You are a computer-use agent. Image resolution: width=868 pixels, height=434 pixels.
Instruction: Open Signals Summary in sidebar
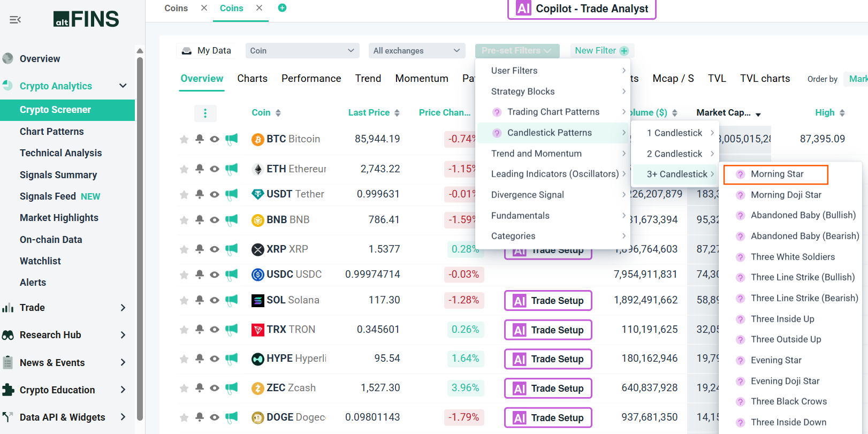tap(58, 175)
